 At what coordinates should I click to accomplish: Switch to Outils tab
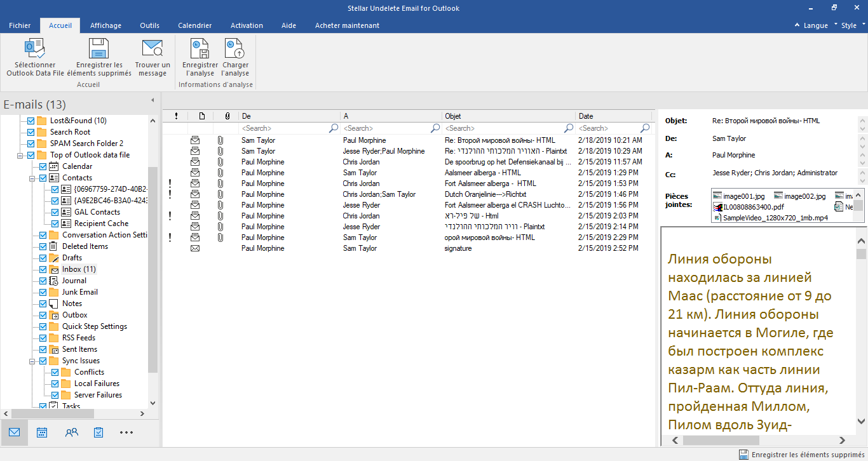(x=149, y=25)
